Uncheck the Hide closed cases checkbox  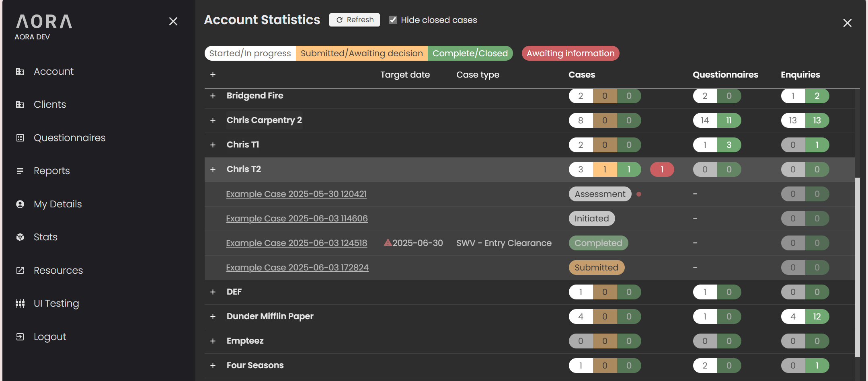pyautogui.click(x=392, y=19)
